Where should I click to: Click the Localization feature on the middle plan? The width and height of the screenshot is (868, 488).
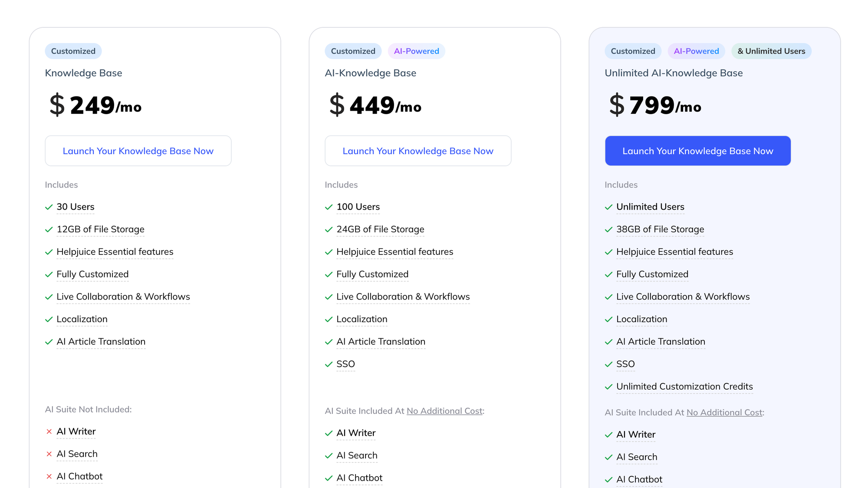362,319
